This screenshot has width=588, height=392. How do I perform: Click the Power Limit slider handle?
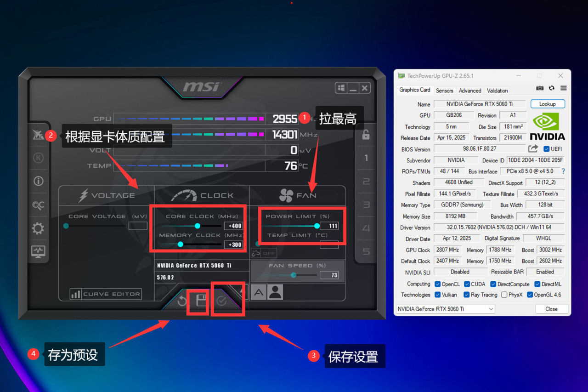pyautogui.click(x=317, y=226)
